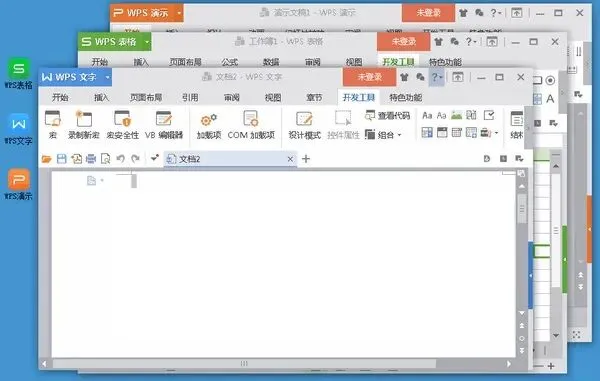Open the WPS 文字 application menu dropdown
This screenshot has height=381, width=600.
(108, 77)
